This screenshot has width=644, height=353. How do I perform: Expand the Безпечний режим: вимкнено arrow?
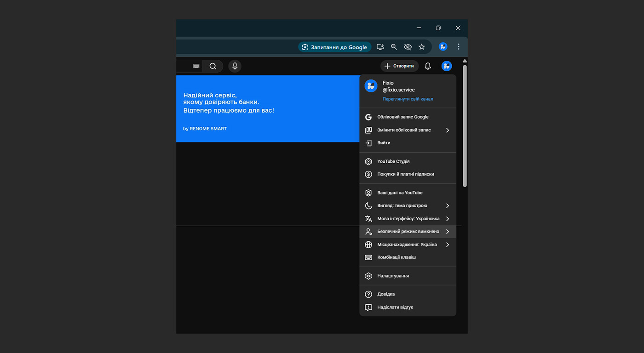[448, 232]
